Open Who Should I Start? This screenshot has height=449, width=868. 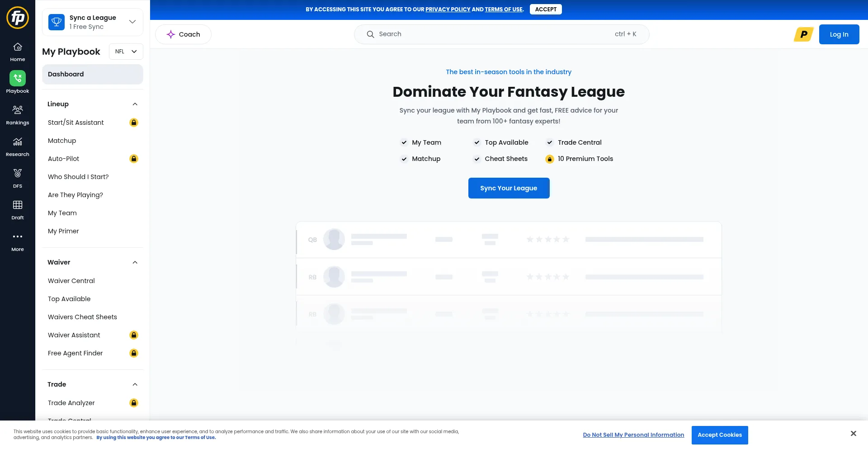point(78,177)
